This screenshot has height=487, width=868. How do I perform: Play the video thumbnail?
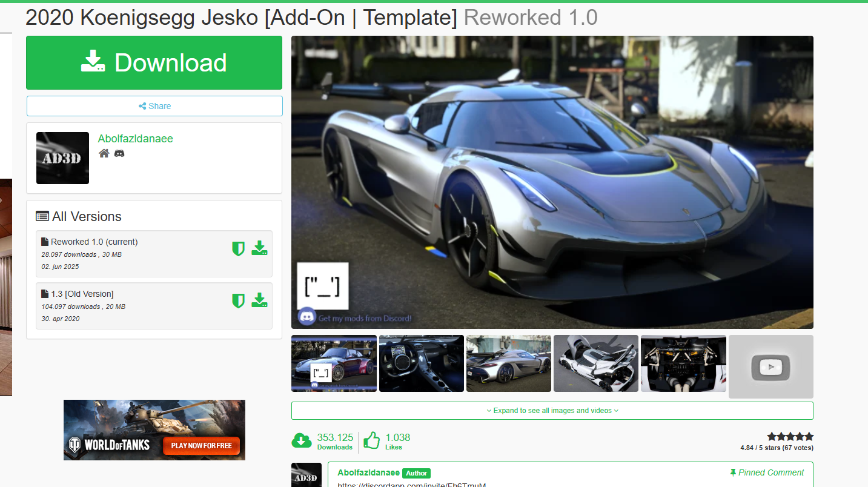(x=770, y=366)
